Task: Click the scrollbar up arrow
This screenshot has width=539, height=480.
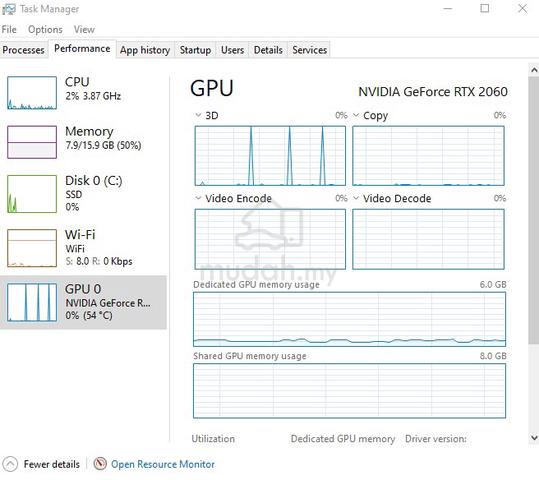Action: pos(534,70)
